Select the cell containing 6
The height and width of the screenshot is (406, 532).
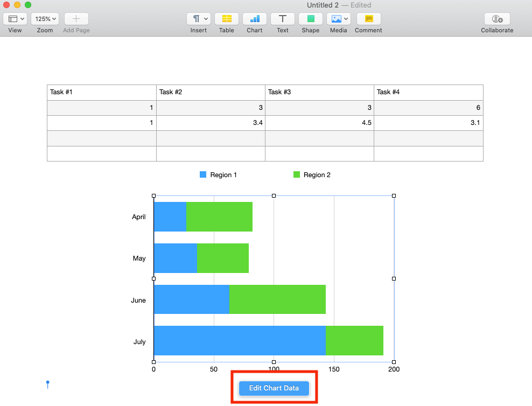[429, 108]
